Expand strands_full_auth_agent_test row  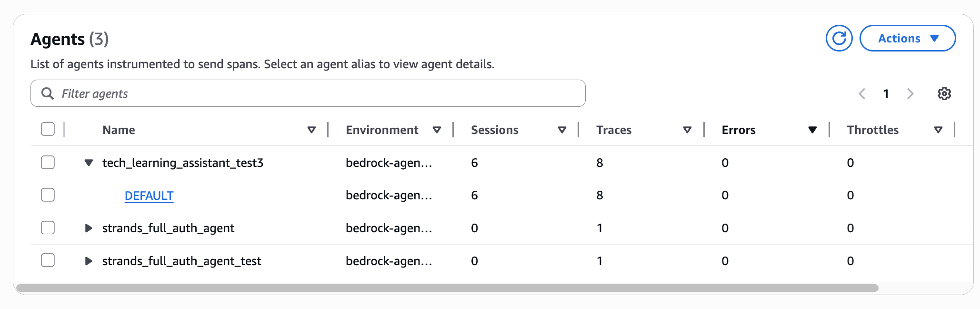coord(89,261)
